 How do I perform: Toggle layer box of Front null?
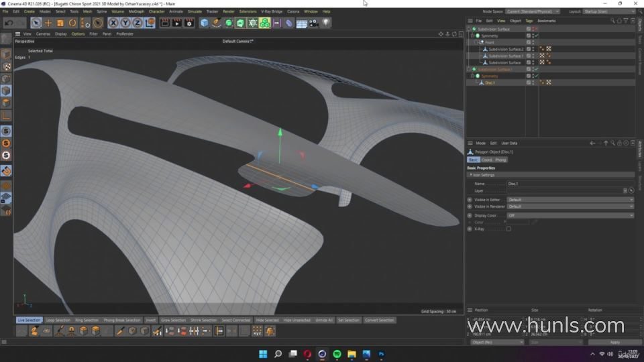click(529, 42)
